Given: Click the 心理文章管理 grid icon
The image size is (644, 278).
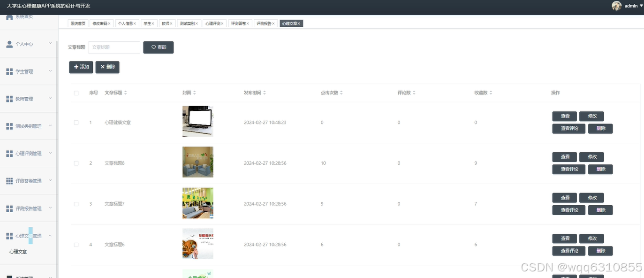Looking at the screenshot, I should 9,236.
